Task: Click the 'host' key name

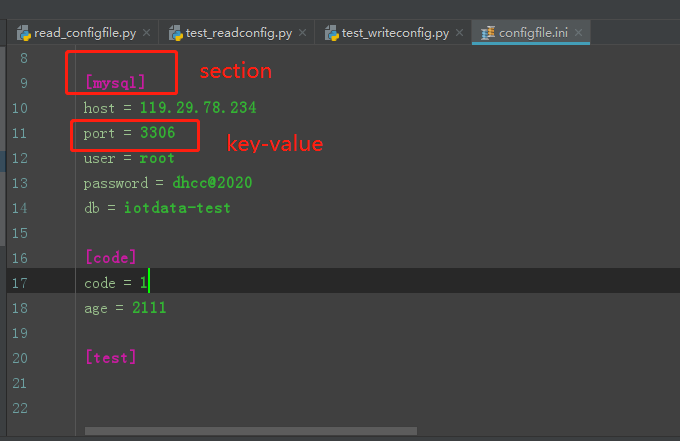Action: coord(99,108)
